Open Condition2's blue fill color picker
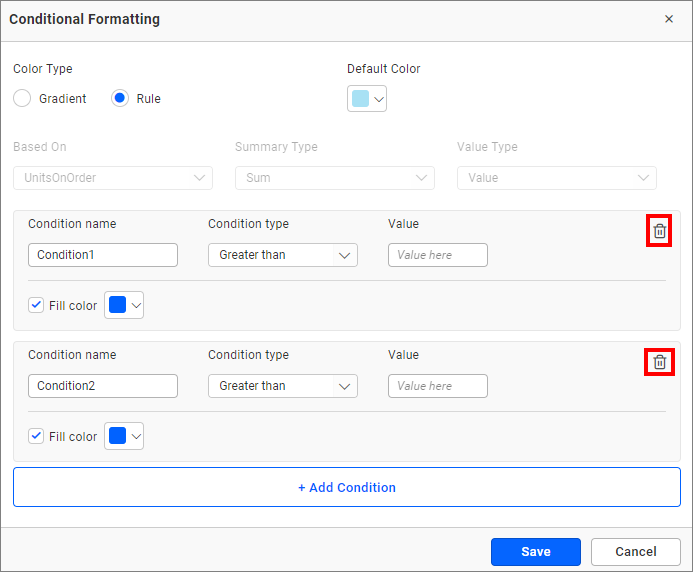Viewport: 693px width, 572px height. [x=124, y=437]
